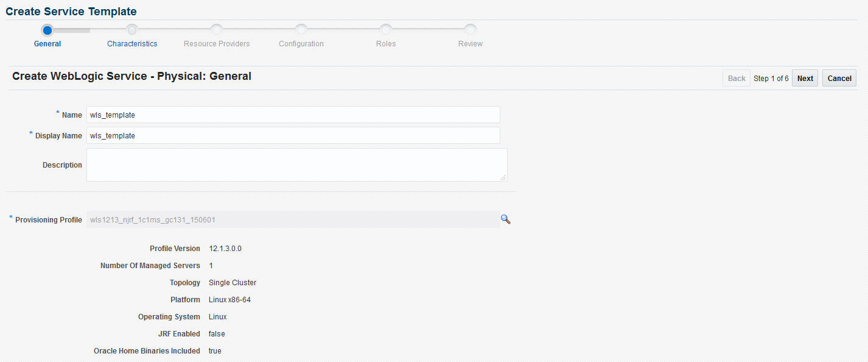Click the Next button
868x362 pixels.
click(x=805, y=78)
